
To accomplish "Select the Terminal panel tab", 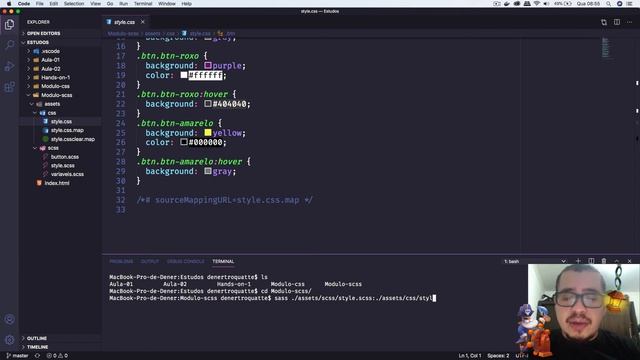I will [223, 261].
